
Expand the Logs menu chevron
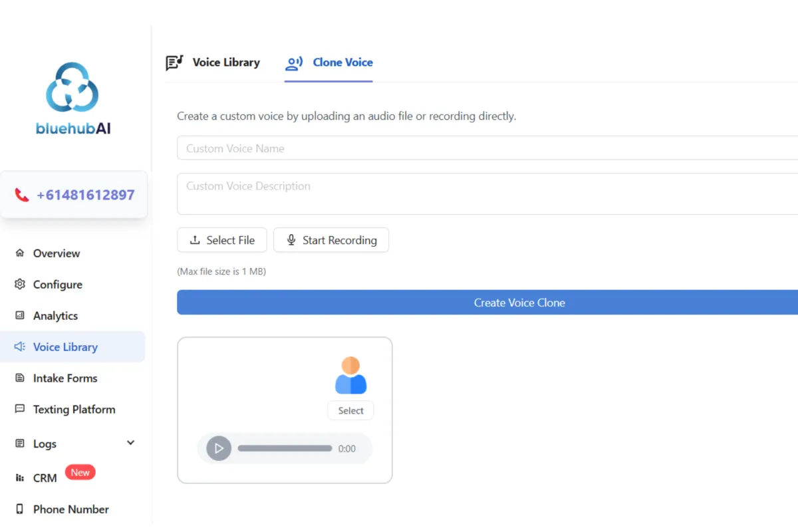(x=131, y=443)
